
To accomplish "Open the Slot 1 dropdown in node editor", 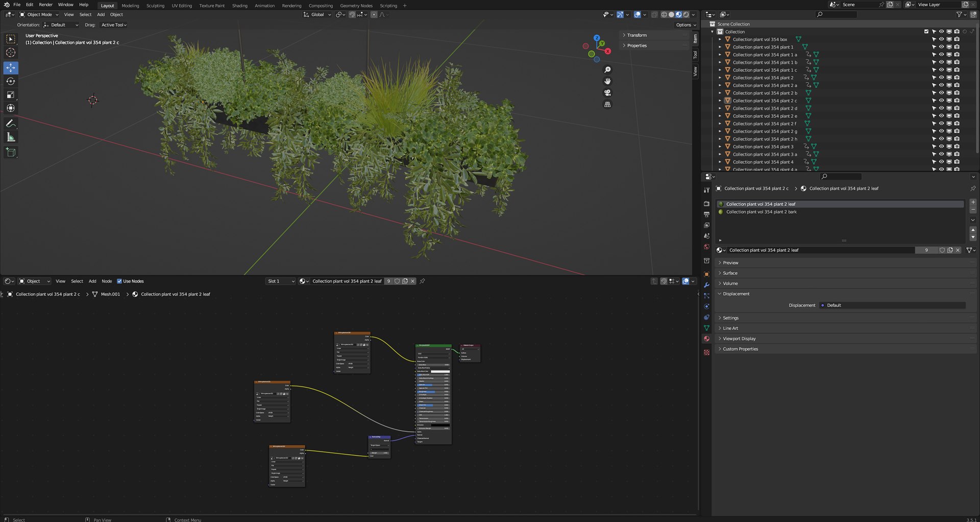I will [281, 281].
